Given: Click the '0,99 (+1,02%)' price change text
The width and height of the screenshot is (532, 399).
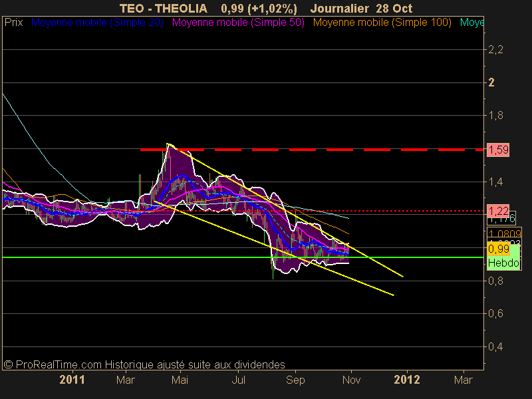Looking at the screenshot, I should 259,9.
